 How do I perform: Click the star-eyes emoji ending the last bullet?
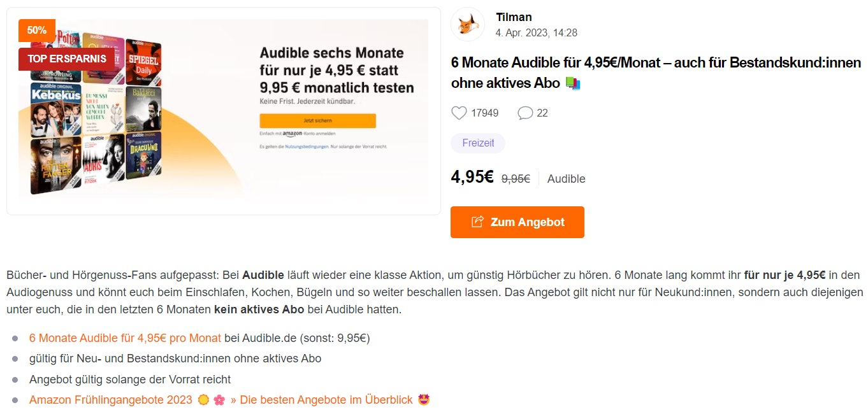[x=424, y=400]
